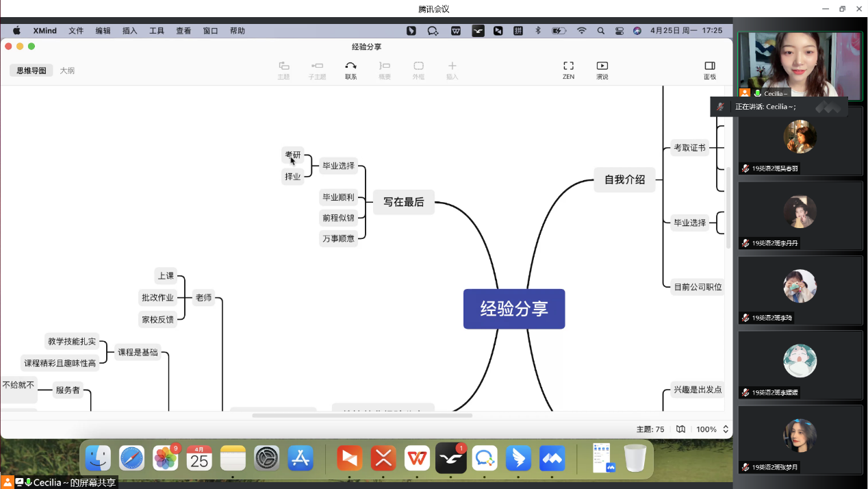This screenshot has width=868, height=489.
Task: Open the 查看 menu
Action: point(183,31)
